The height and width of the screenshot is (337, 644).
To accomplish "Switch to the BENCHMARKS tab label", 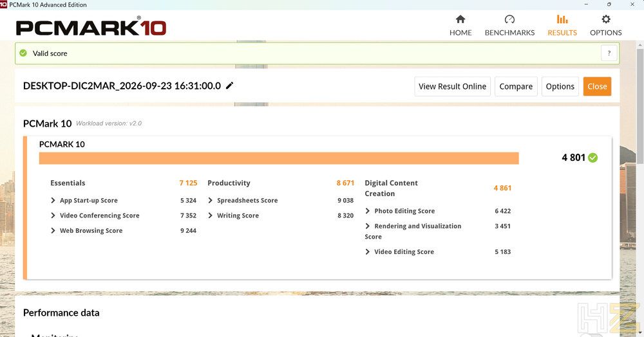I will pos(509,33).
